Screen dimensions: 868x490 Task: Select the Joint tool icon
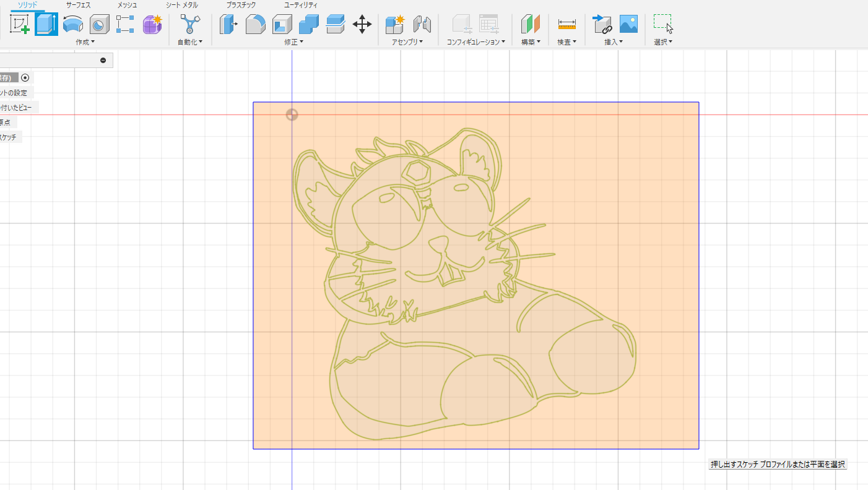click(x=422, y=25)
